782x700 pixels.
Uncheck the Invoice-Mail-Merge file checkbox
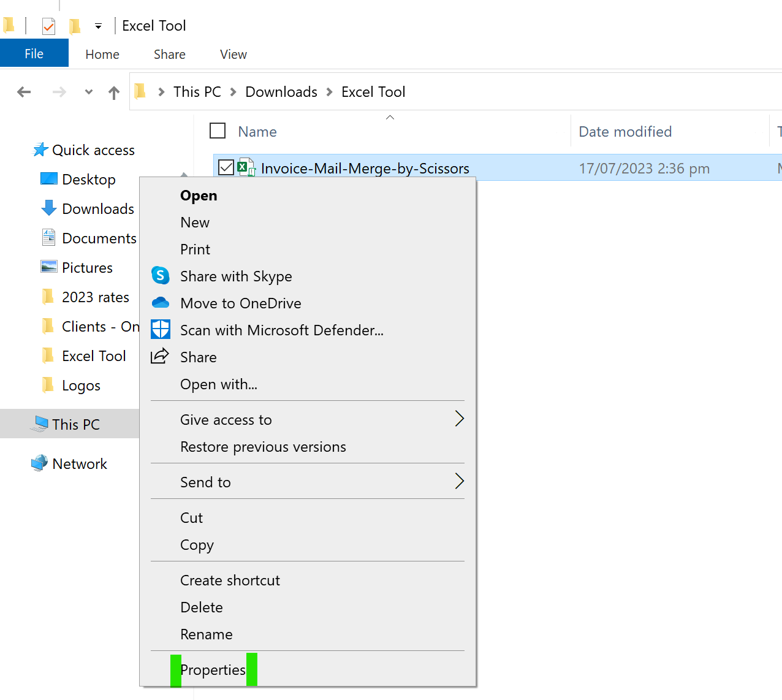[x=226, y=167]
